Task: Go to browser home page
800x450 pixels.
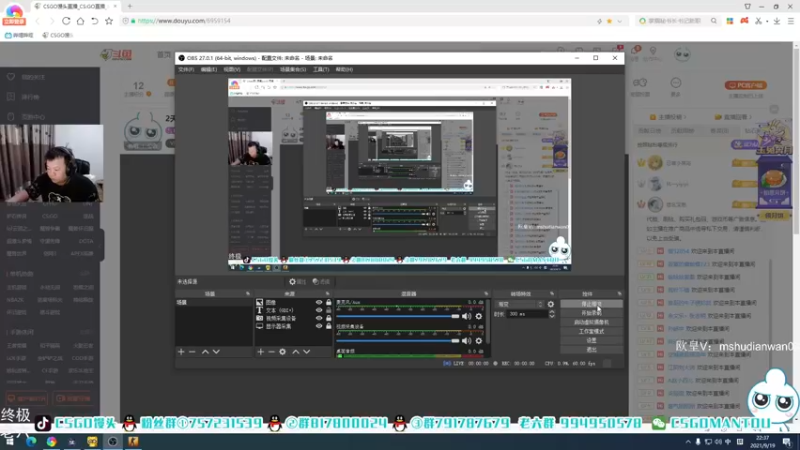Action: (x=81, y=21)
